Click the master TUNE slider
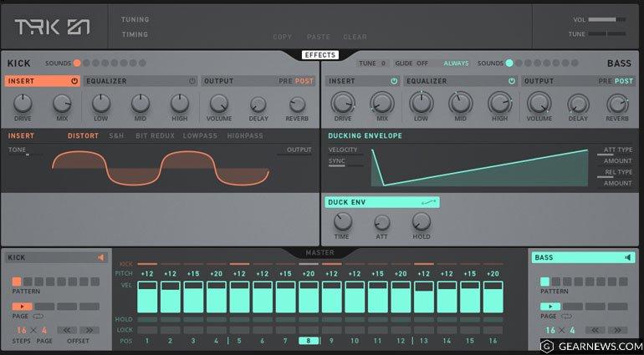The height and width of the screenshot is (355, 644). 607,33
